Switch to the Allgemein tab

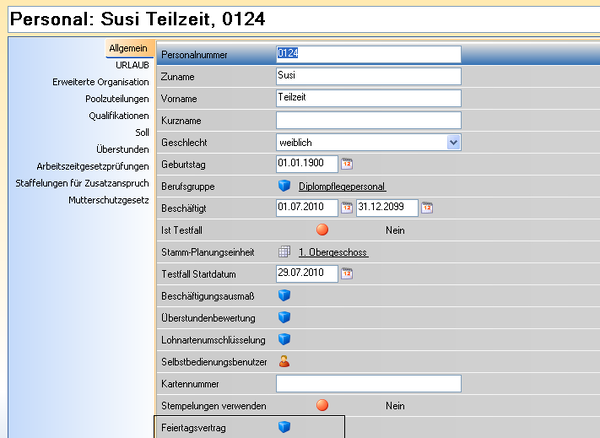pos(128,48)
